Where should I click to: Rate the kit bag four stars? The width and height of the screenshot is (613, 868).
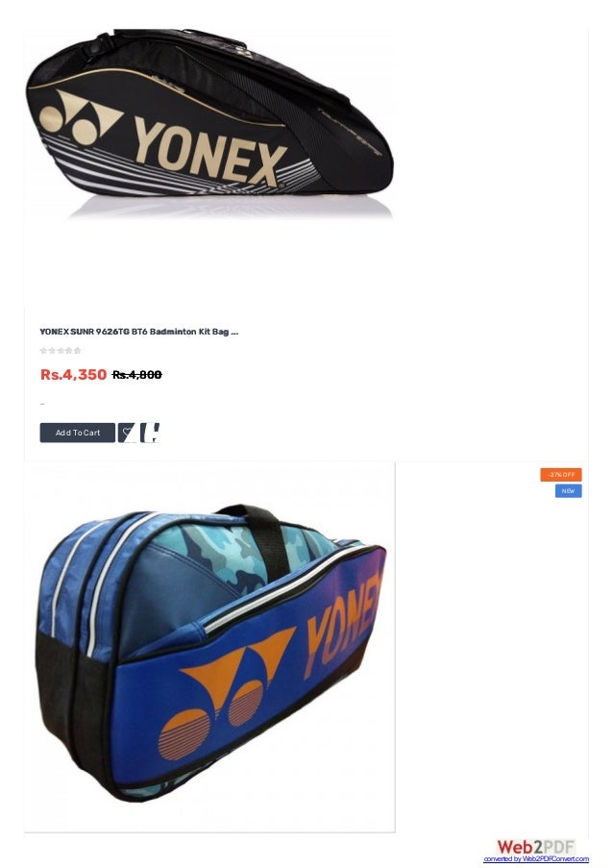68,351
